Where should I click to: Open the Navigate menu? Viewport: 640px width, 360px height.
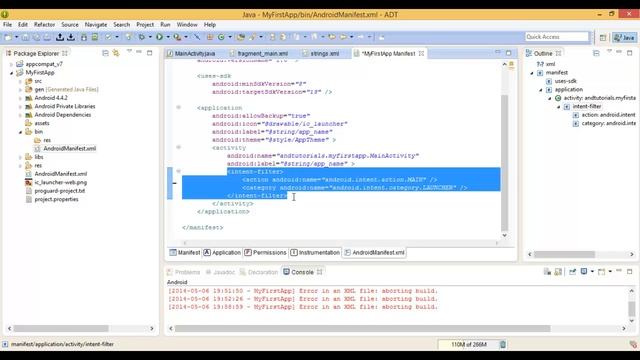[96, 24]
